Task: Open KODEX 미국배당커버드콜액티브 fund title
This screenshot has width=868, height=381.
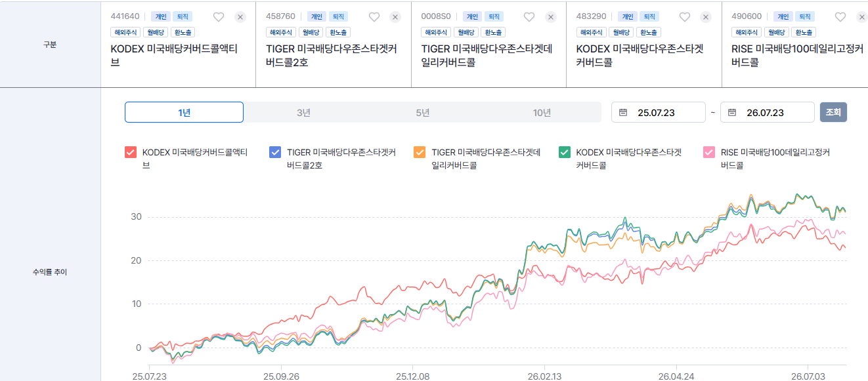Action: click(x=174, y=55)
